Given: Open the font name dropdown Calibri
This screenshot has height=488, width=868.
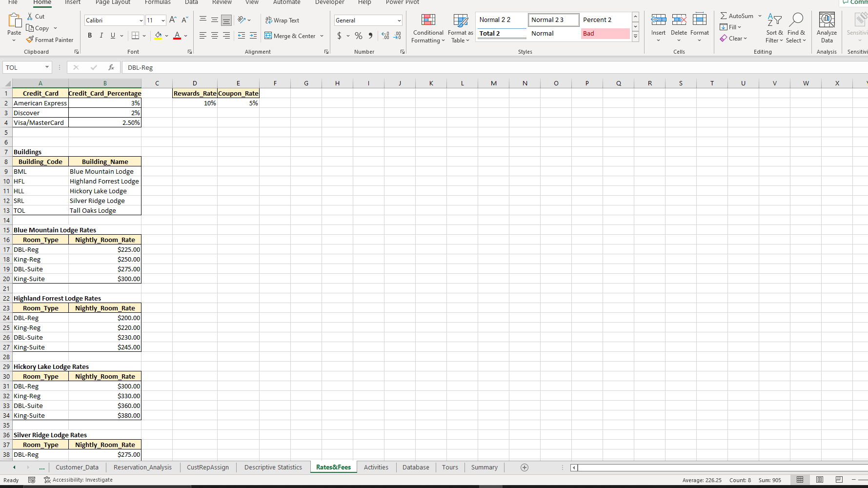Looking at the screenshot, I should [x=141, y=20].
